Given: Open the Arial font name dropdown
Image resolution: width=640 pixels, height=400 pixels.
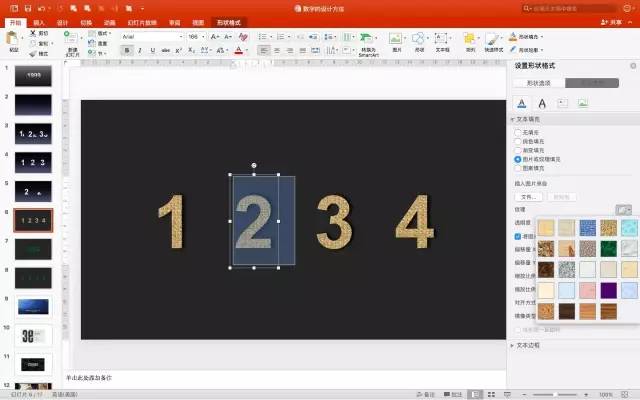Looking at the screenshot, I should (x=150, y=36).
